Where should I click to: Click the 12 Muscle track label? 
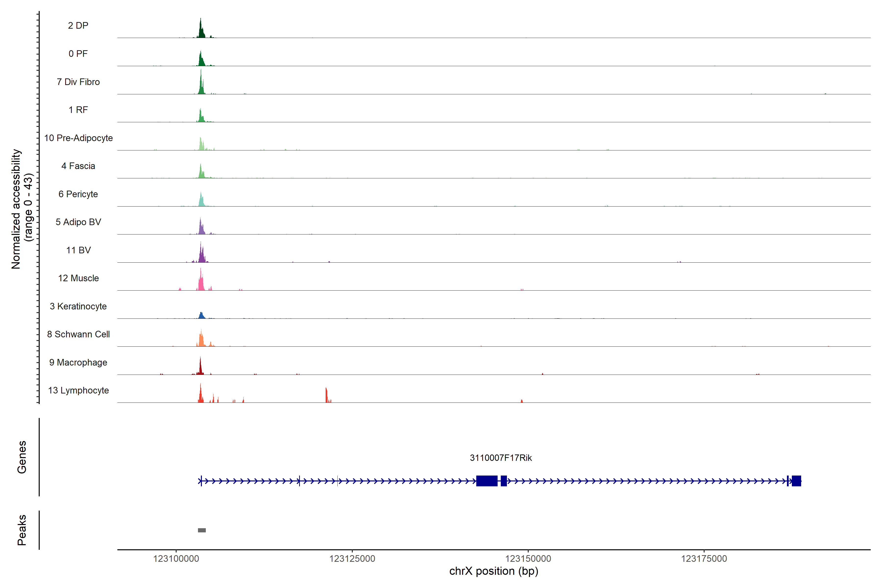coord(78,278)
